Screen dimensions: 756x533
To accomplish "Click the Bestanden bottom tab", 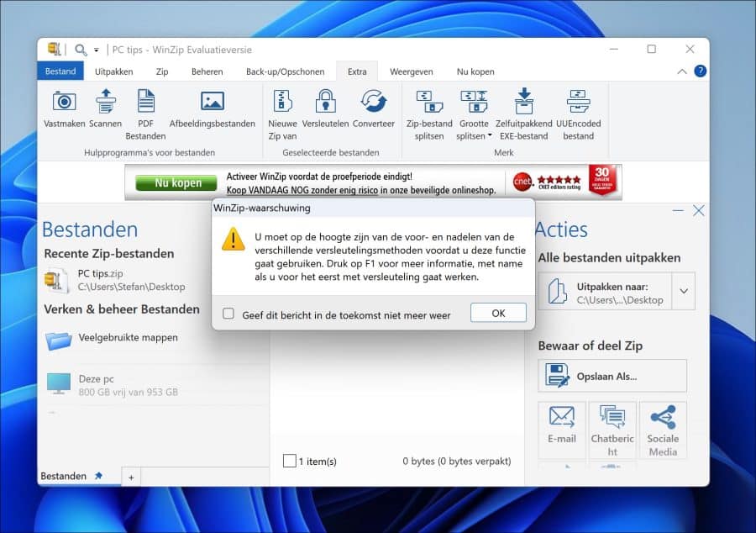I will [63, 476].
